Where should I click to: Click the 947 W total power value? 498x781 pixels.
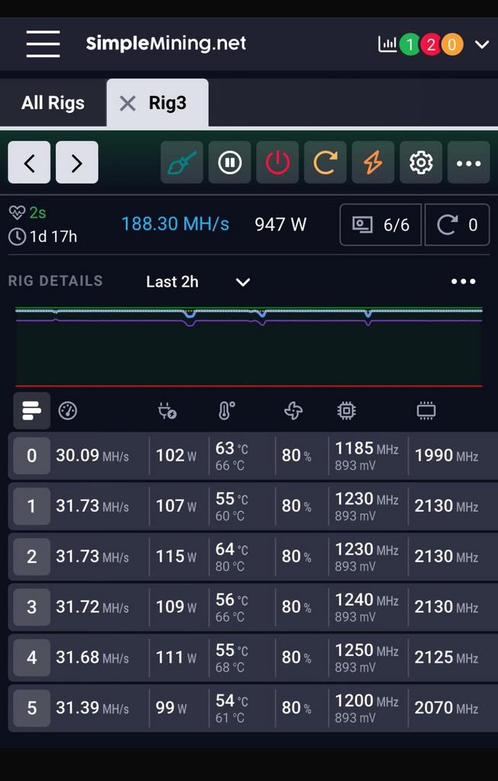280,225
